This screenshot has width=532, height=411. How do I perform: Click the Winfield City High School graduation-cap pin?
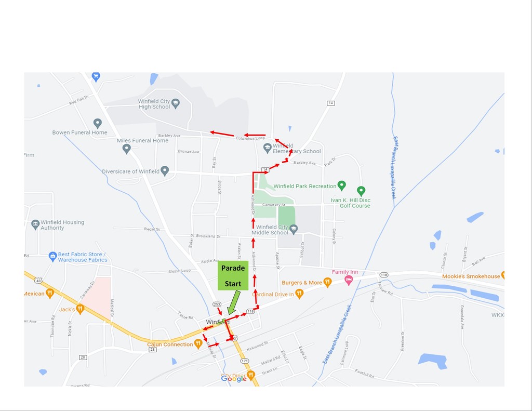tap(176, 103)
